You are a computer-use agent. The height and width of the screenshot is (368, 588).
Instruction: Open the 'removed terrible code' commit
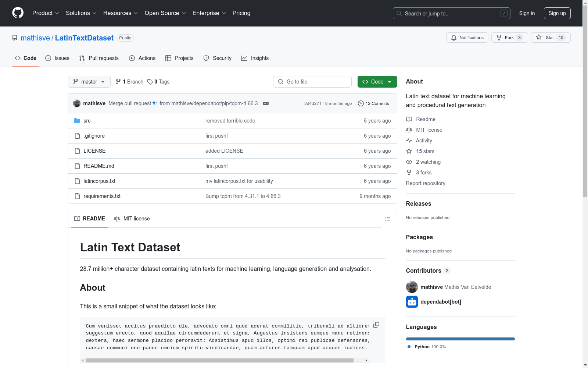230,121
